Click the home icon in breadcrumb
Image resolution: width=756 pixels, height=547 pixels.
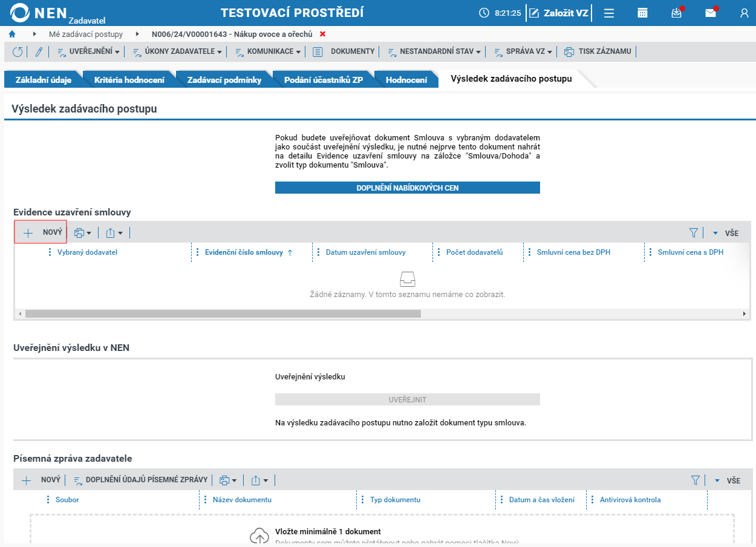pyautogui.click(x=12, y=34)
